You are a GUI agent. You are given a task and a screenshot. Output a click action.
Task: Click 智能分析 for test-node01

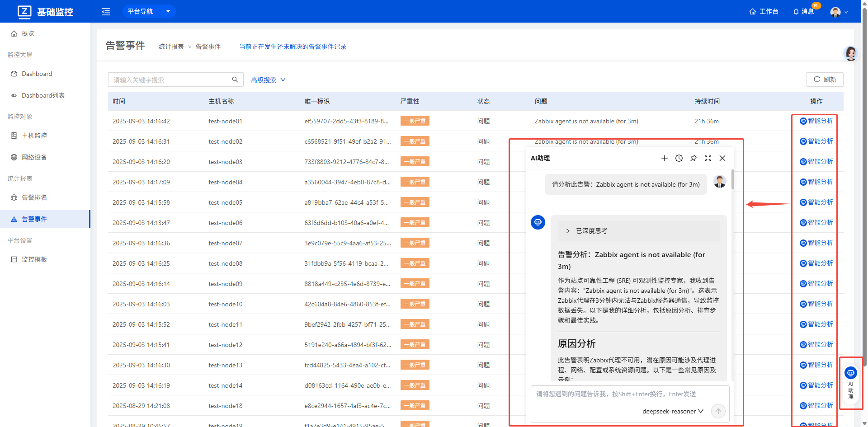[x=816, y=121]
